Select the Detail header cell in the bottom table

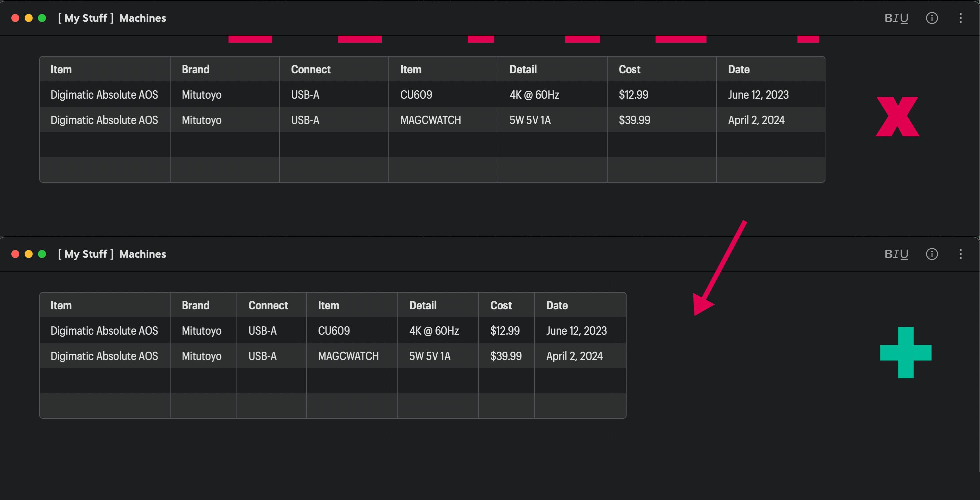coord(438,305)
